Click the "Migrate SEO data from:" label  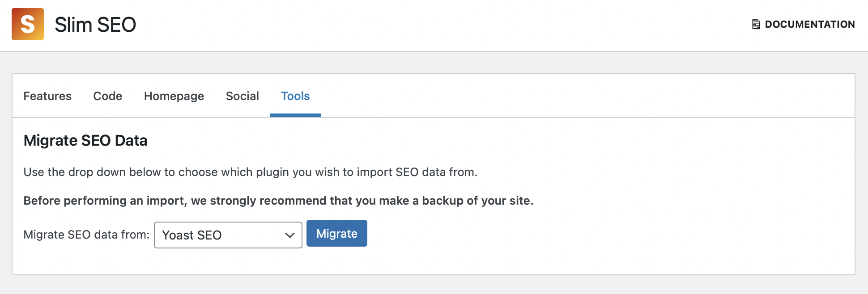[x=86, y=235]
